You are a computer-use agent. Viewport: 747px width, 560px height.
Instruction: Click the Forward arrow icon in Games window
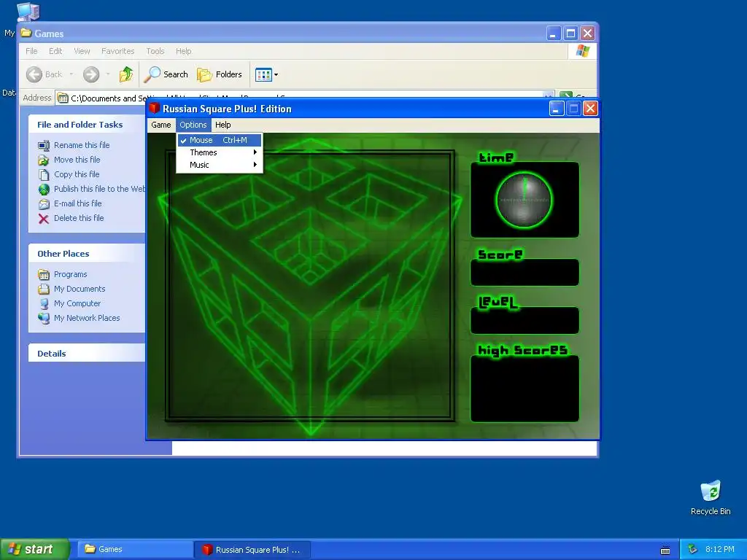[x=91, y=74]
